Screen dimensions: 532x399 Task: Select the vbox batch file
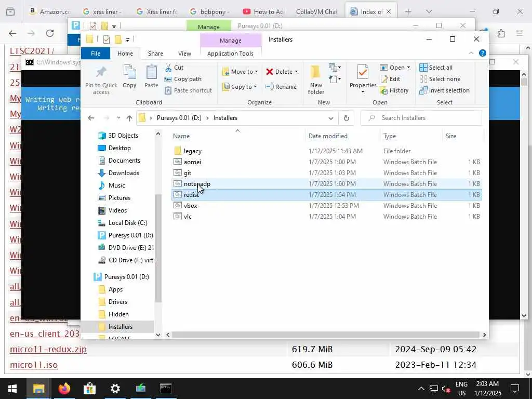(190, 206)
